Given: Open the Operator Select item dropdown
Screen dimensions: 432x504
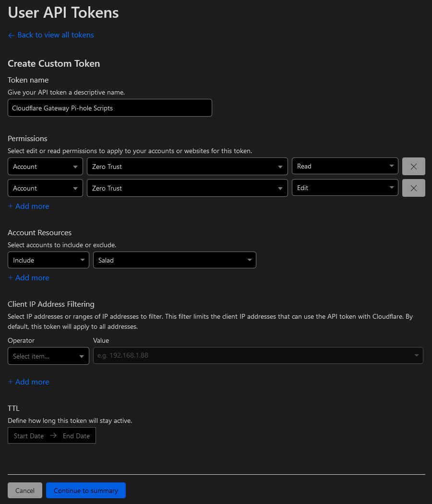Looking at the screenshot, I should pos(48,356).
